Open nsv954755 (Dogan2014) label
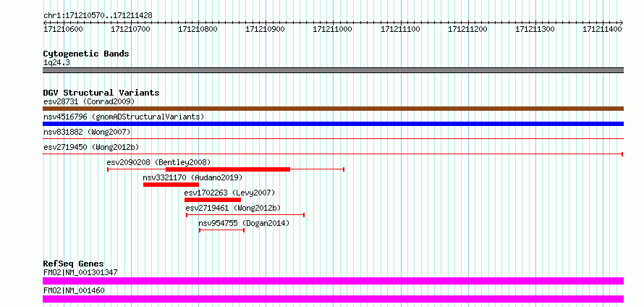The image size is (644, 307). pyautogui.click(x=244, y=223)
